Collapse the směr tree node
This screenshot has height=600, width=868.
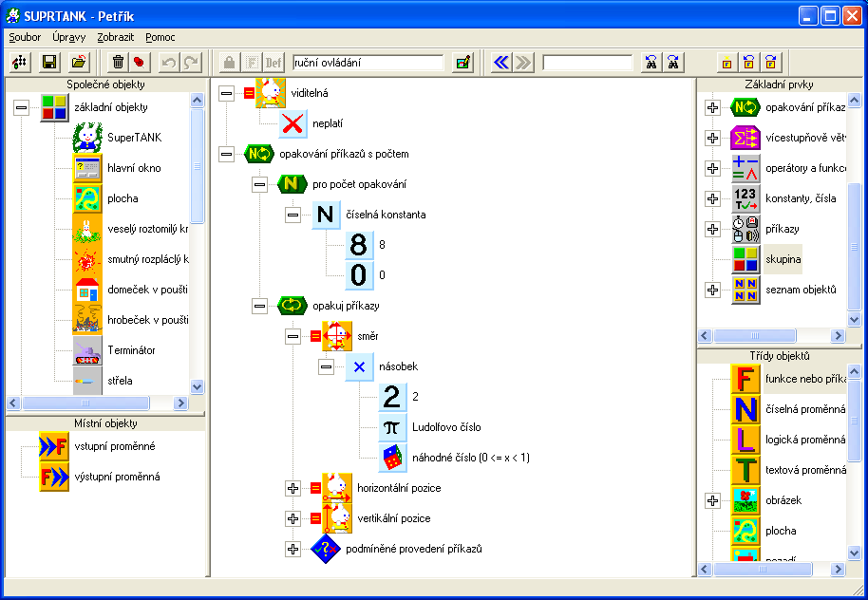(x=292, y=336)
